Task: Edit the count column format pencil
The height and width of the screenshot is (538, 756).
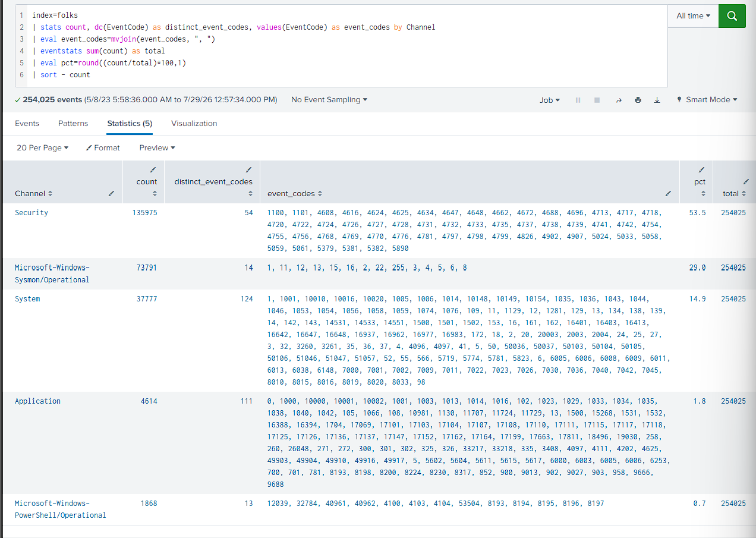Action: point(153,170)
